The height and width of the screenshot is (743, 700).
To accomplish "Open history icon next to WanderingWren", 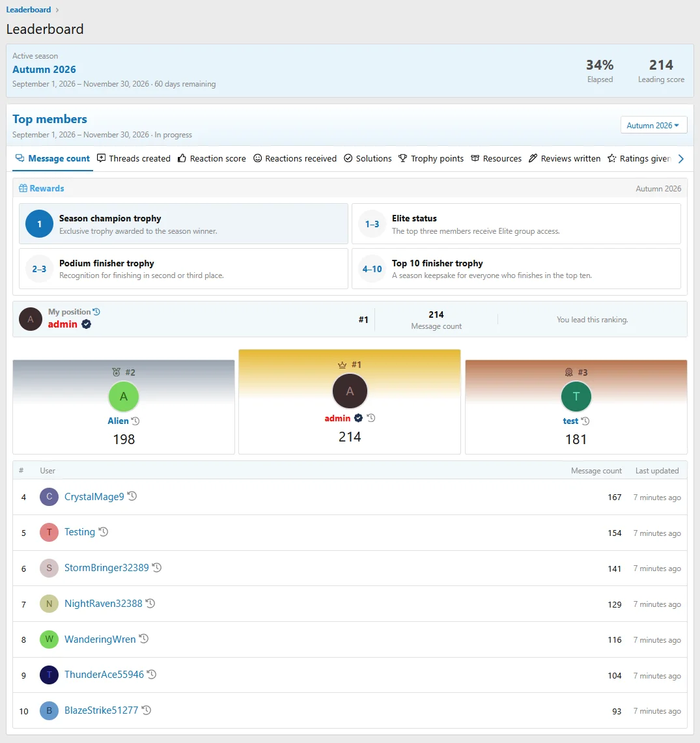I will coord(144,639).
